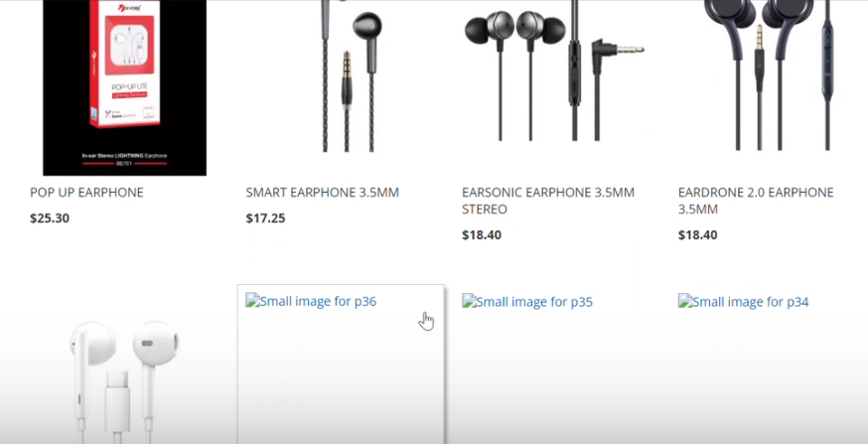Select EARDRONE 2.0 EARPHONE 3.5MM product name

(x=756, y=201)
